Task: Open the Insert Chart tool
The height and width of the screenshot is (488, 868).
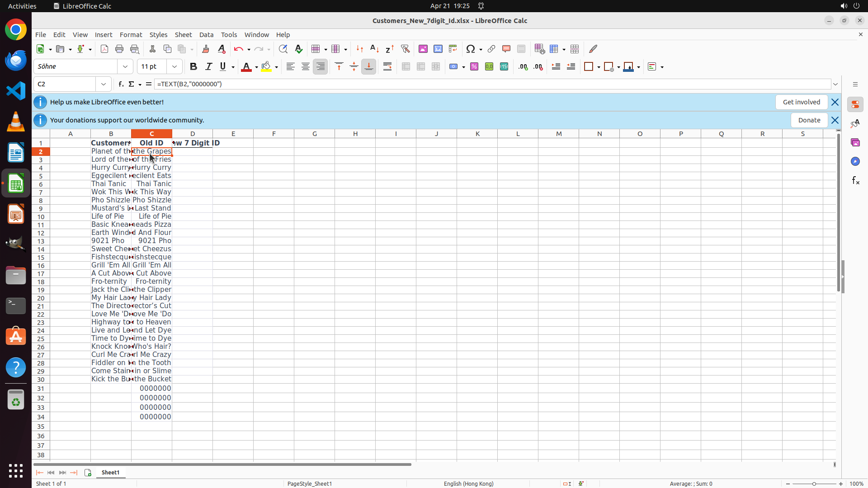Action: [x=438, y=49]
